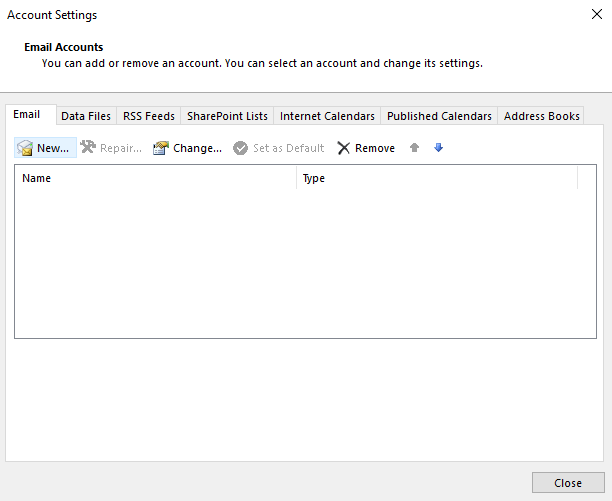Open Change account settings
This screenshot has height=501, width=612.
(187, 148)
